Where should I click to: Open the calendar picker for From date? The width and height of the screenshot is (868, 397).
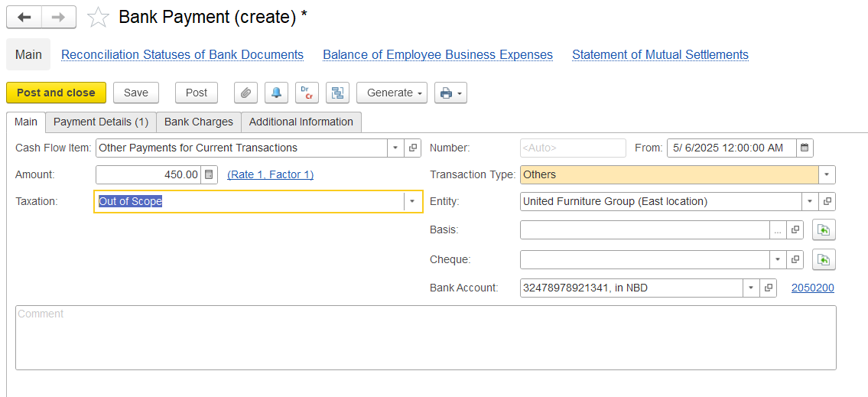click(x=805, y=148)
